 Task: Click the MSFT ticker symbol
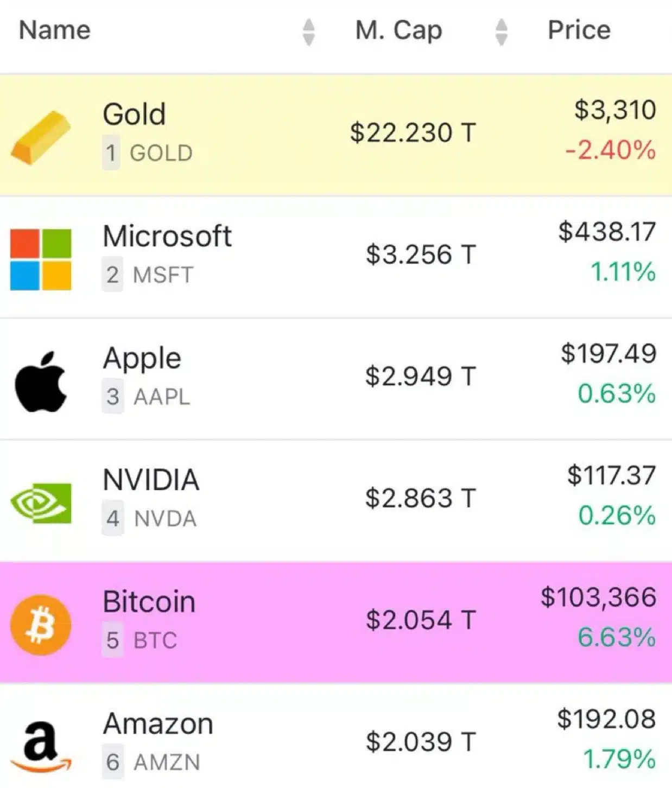point(163,275)
